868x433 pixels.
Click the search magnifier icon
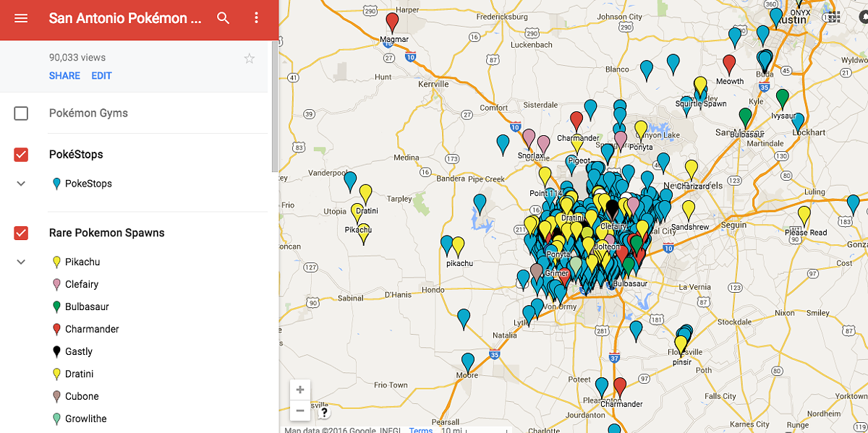pyautogui.click(x=224, y=18)
